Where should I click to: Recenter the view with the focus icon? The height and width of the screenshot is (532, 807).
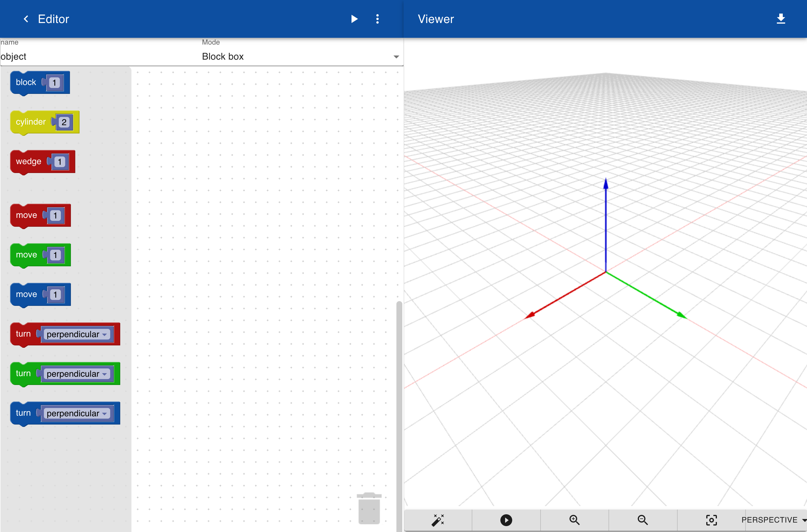(x=711, y=520)
